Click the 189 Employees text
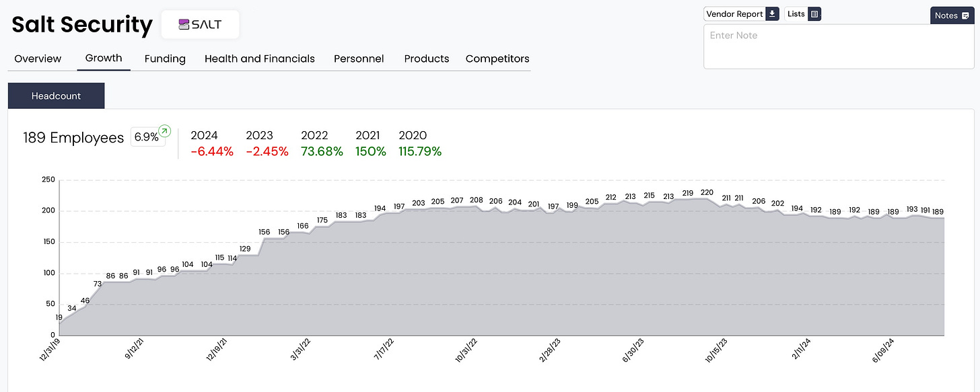980x392 pixels. pyautogui.click(x=73, y=138)
